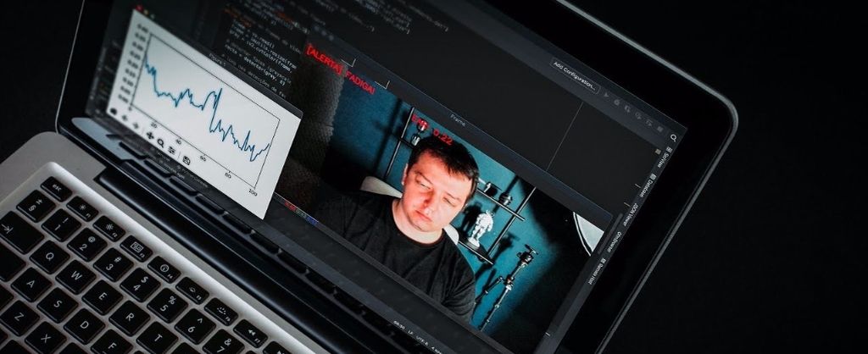868x354 pixels.
Task: Click the matplotlib Back arrow icon
Action: point(125,119)
